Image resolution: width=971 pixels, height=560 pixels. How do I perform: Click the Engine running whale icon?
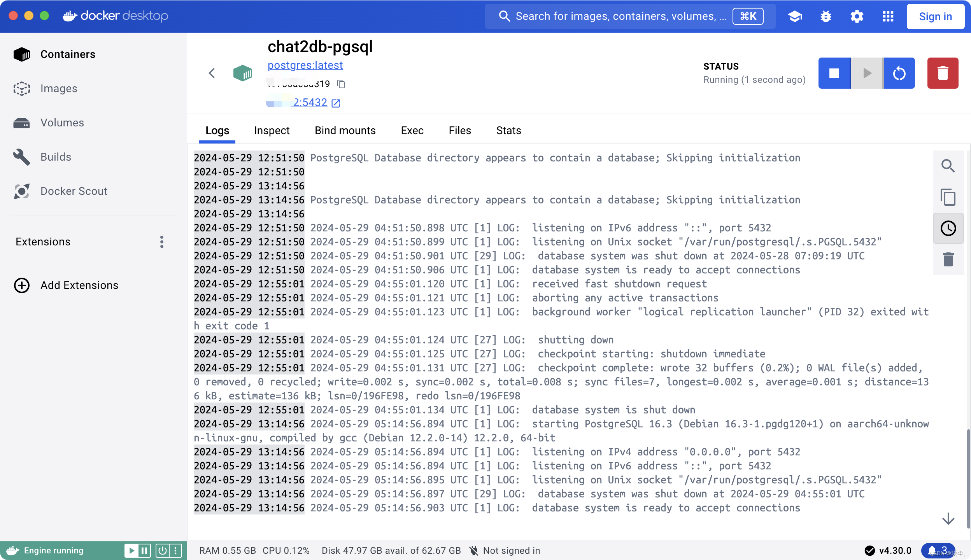tap(12, 551)
